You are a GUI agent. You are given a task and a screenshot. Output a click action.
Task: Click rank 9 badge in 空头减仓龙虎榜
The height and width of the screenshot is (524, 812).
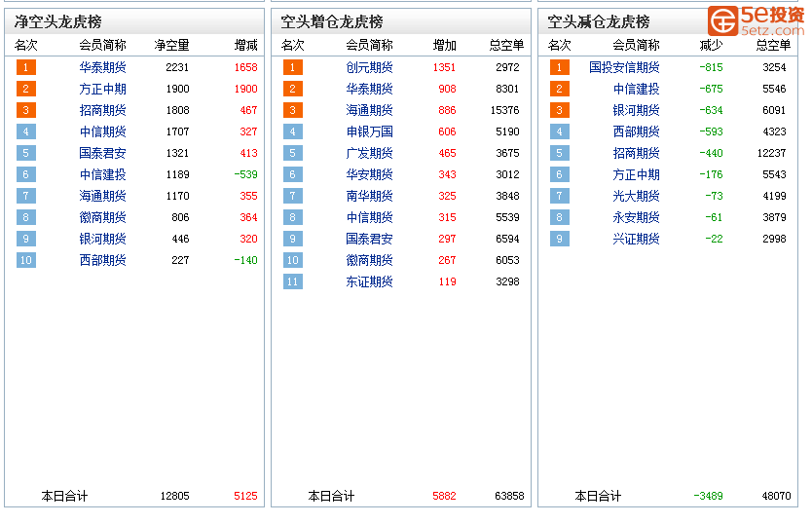click(559, 239)
